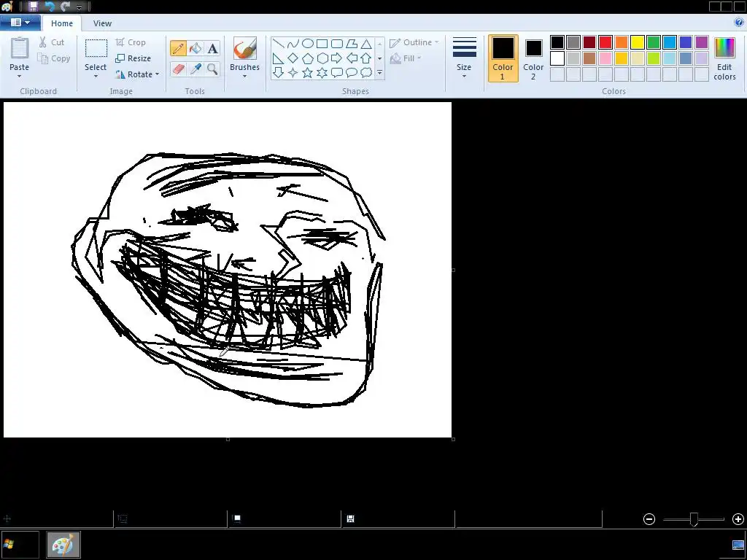The image size is (747, 560).
Task: Choose the Six-point star shape
Action: [x=322, y=72]
